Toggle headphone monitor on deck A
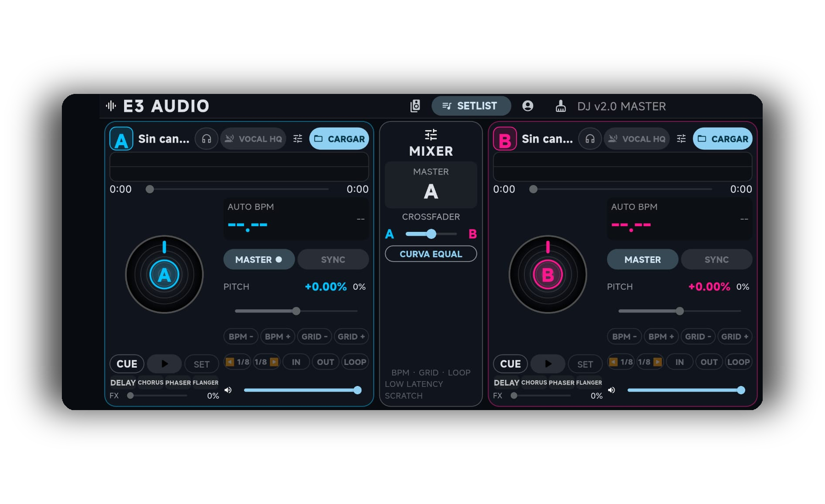 (x=207, y=138)
